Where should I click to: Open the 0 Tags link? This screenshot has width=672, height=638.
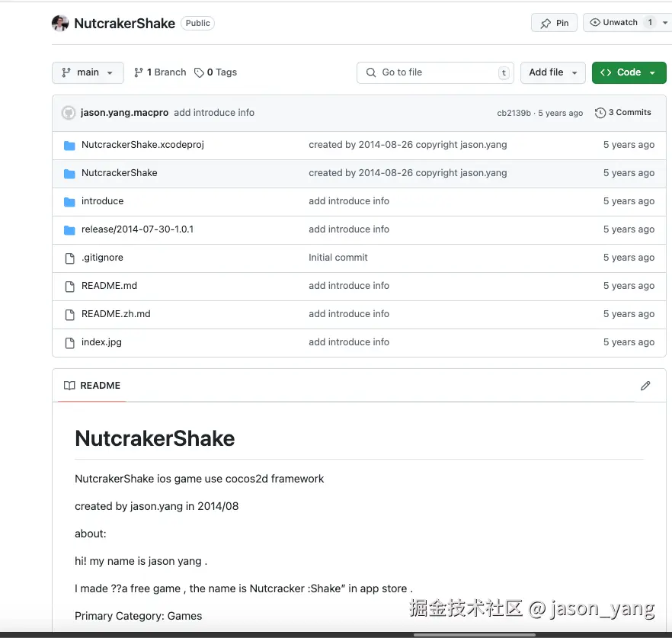(x=216, y=72)
